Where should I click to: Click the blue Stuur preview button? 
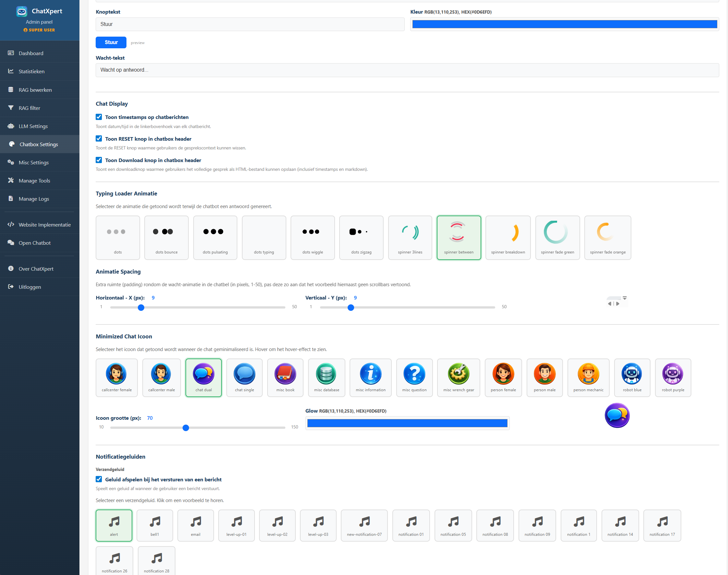111,42
